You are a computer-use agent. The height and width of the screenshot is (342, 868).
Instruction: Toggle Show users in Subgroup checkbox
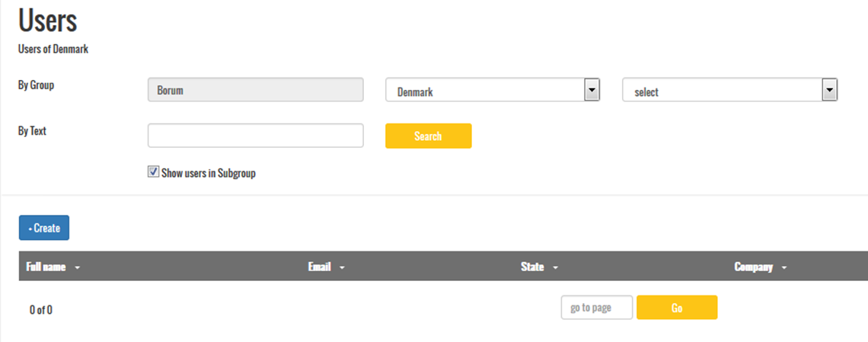point(153,172)
